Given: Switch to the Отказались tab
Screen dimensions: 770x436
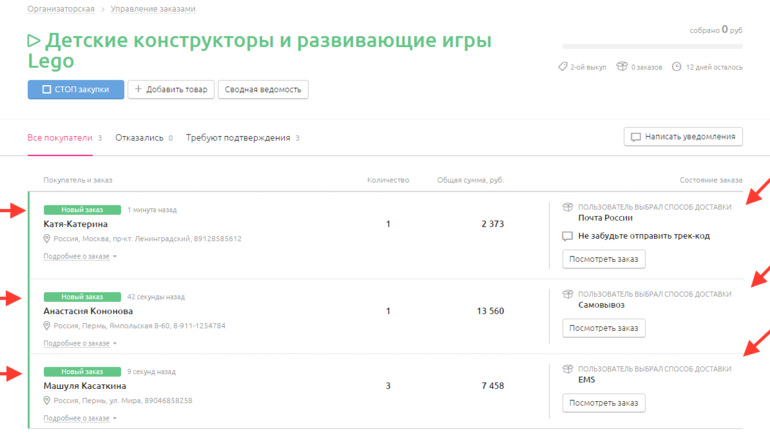Looking at the screenshot, I should (x=139, y=138).
